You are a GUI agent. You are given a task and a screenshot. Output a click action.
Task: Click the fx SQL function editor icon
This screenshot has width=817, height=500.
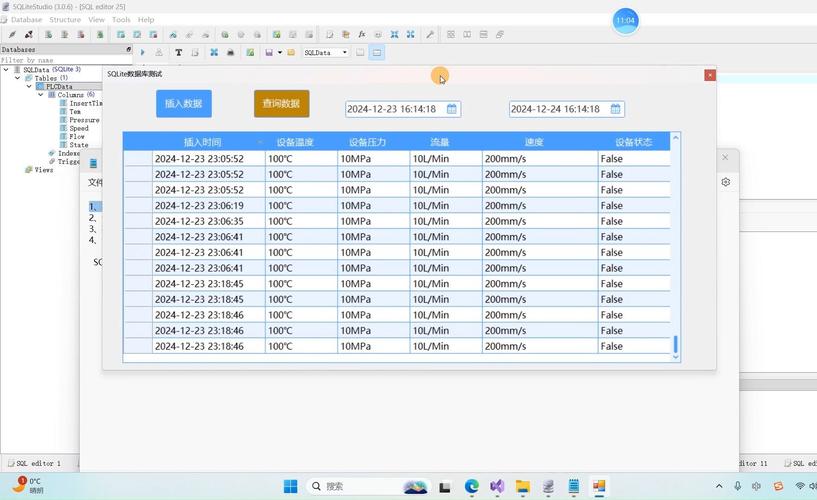click(362, 35)
